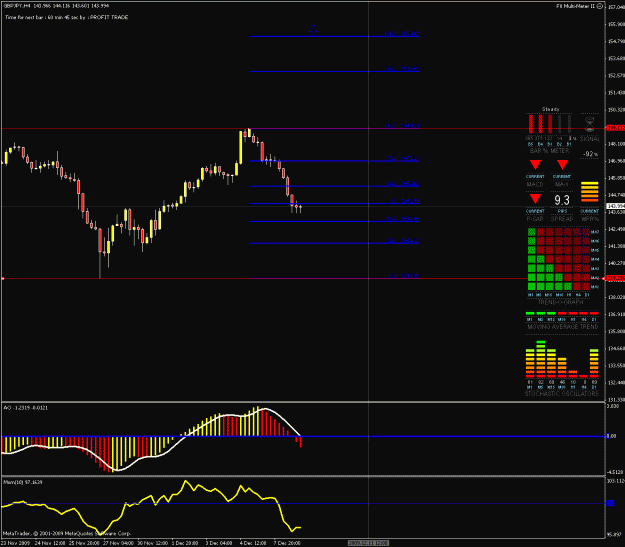Click the red P-SAR down-arrow indicator
This screenshot has height=547, width=625.
pos(535,199)
